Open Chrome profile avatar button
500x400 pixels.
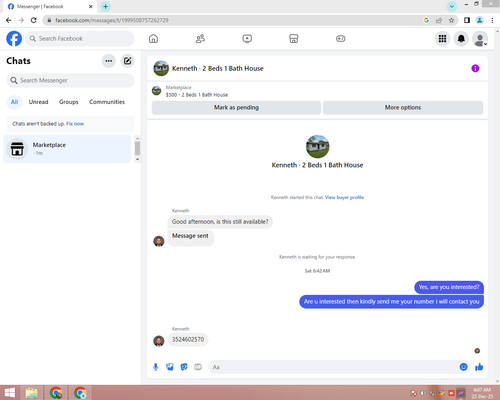(479, 20)
